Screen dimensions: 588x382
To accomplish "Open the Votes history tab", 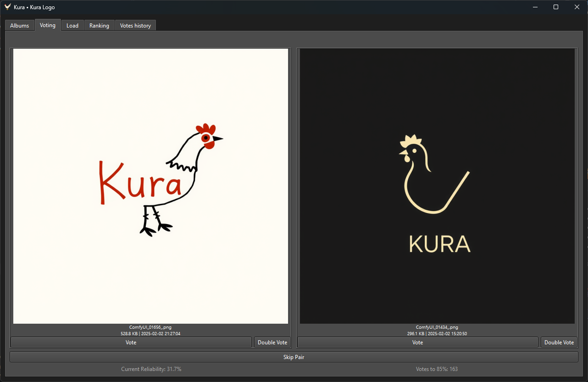I will pyautogui.click(x=135, y=26).
